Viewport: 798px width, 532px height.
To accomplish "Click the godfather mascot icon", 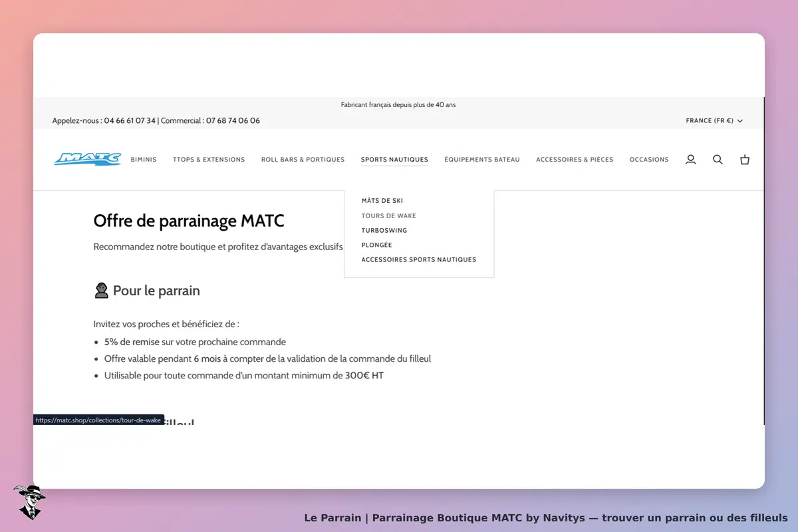I will click(x=29, y=502).
